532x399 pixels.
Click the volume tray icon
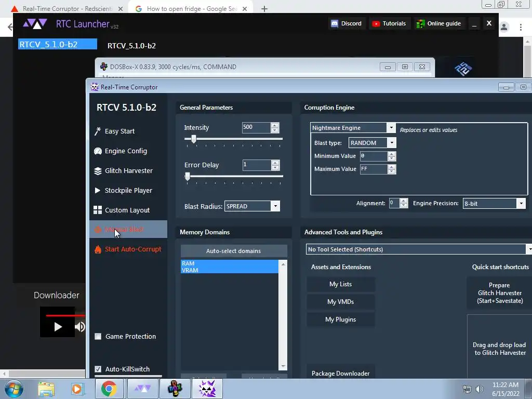(480, 390)
